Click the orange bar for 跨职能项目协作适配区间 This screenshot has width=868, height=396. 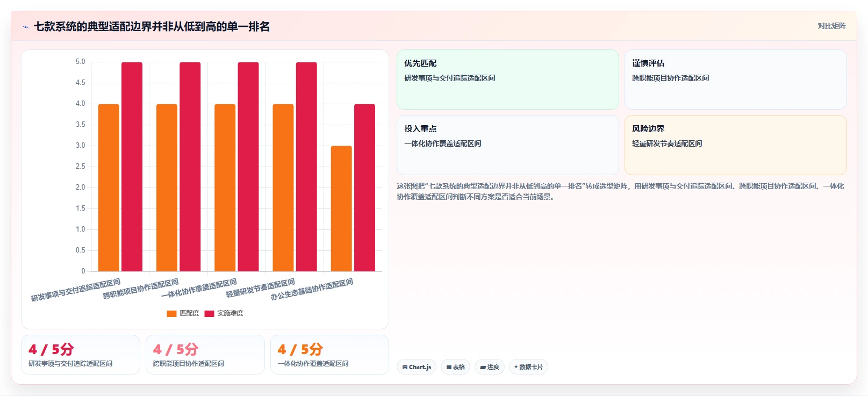pyautogui.click(x=167, y=188)
